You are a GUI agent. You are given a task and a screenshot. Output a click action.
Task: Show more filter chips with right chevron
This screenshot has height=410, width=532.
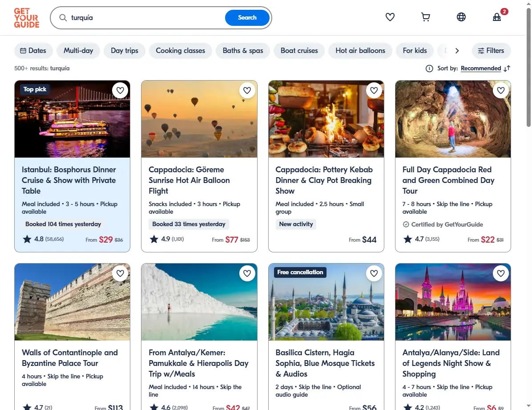click(x=457, y=51)
